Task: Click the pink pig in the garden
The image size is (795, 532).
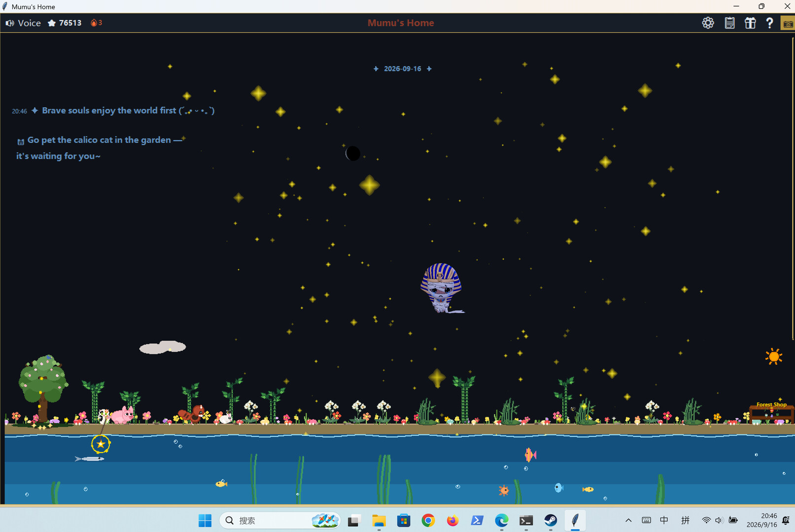Action: pyautogui.click(x=122, y=415)
